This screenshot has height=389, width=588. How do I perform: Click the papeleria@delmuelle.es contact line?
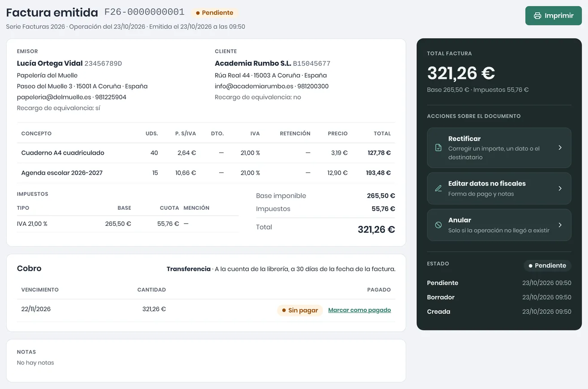click(71, 97)
